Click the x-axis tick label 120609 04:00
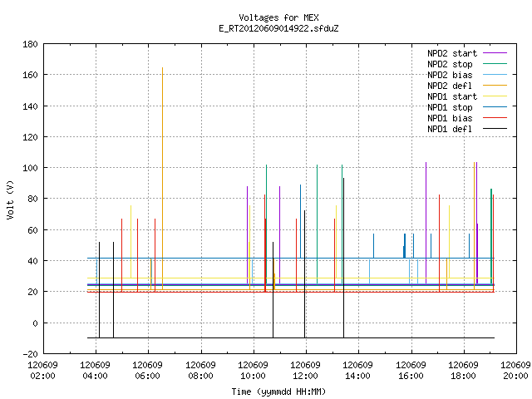This screenshot has width=532, height=399. (96, 371)
